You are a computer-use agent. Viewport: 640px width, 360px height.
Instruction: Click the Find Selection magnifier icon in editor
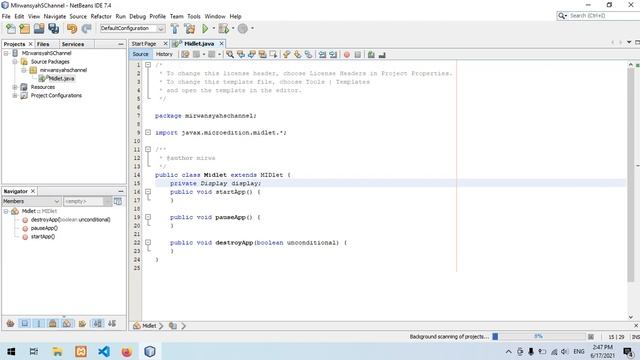230,54
